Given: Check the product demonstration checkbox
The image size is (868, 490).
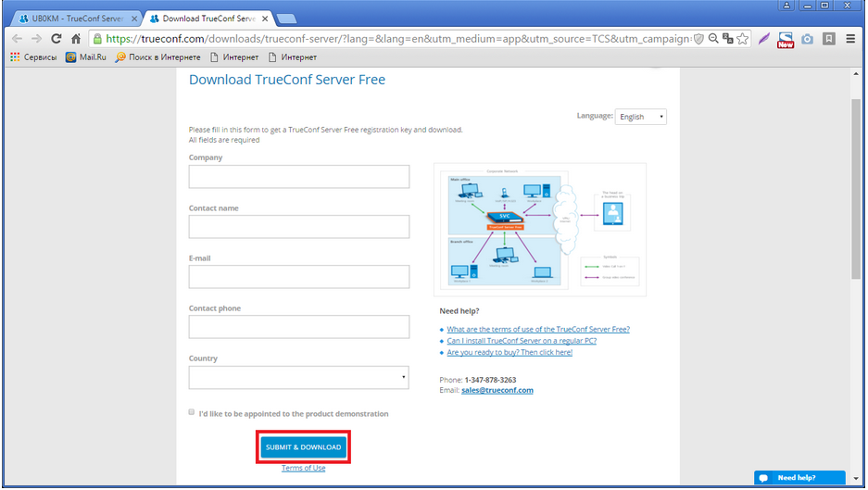Looking at the screenshot, I should click(x=192, y=412).
